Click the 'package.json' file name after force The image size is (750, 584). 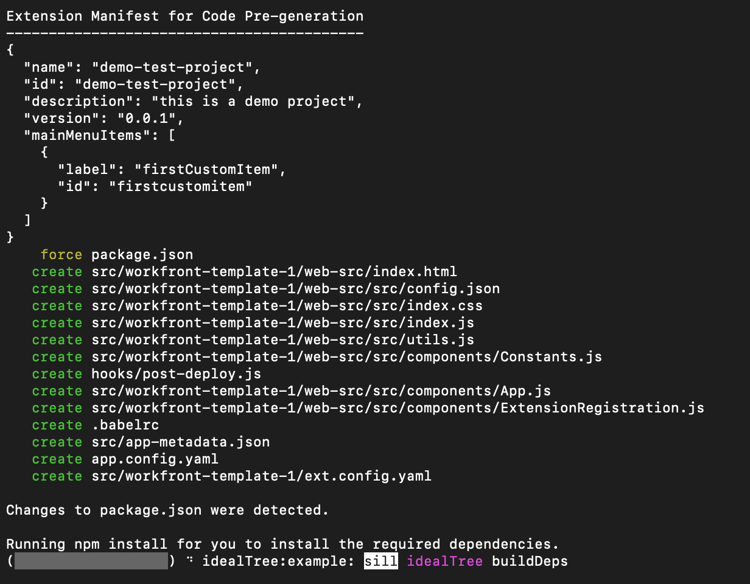(x=143, y=254)
